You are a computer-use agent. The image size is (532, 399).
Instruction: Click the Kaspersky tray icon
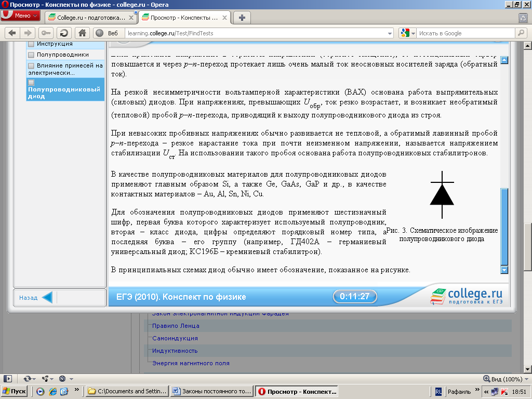click(504, 392)
